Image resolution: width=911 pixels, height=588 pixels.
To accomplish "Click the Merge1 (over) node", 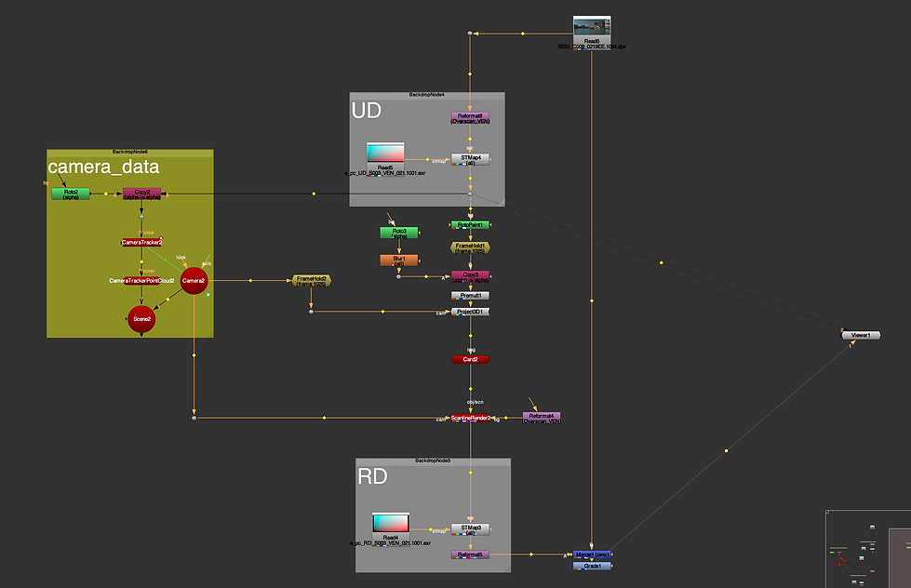I will point(592,555).
